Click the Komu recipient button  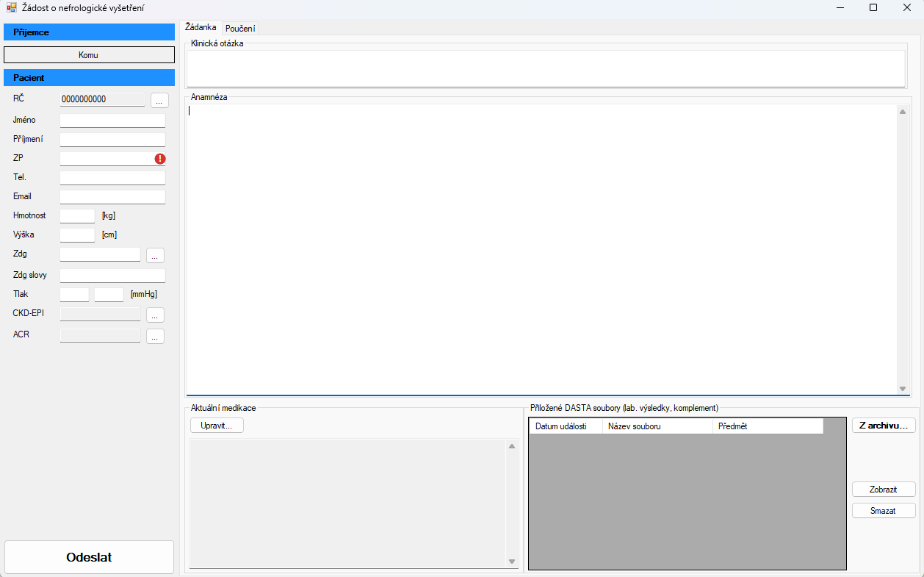89,55
